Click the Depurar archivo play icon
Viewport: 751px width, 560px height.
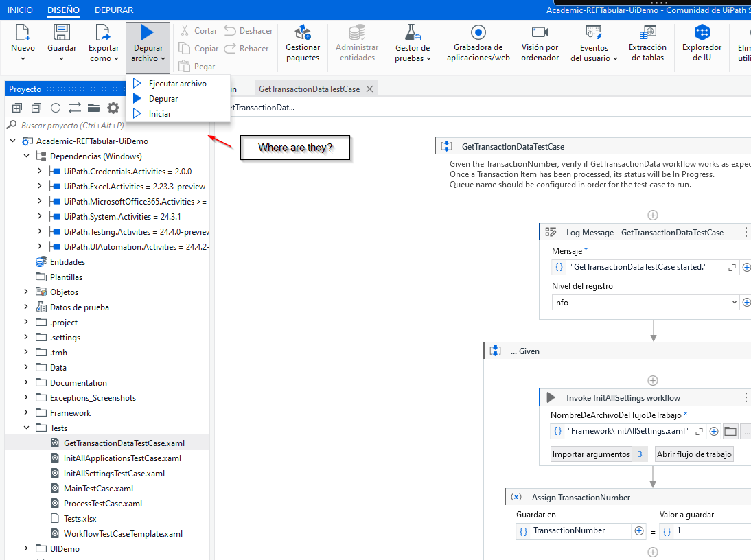[147, 32]
